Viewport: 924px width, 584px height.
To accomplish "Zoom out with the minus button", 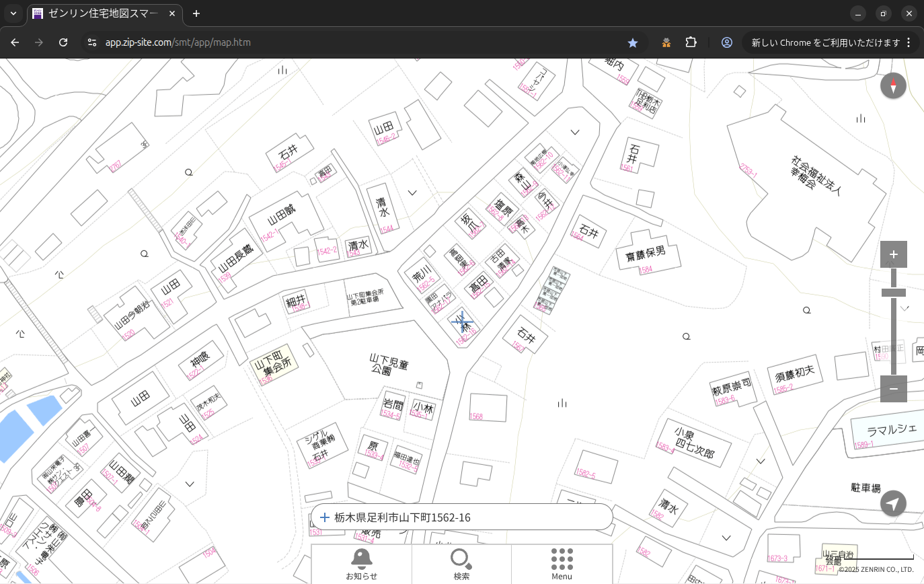I will 894,389.
